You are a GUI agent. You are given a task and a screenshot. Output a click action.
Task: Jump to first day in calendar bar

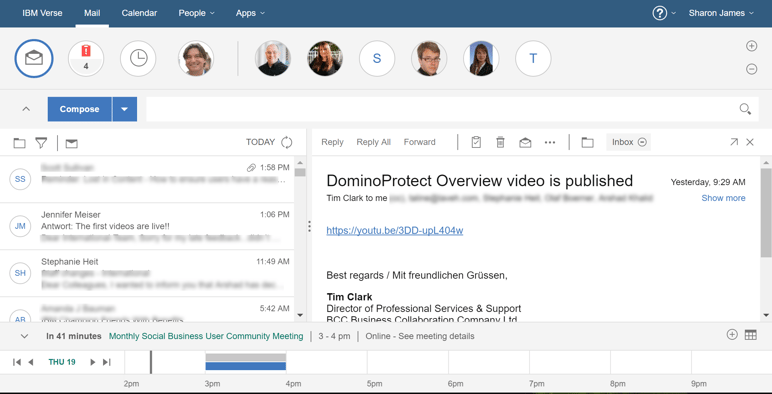pyautogui.click(x=17, y=362)
